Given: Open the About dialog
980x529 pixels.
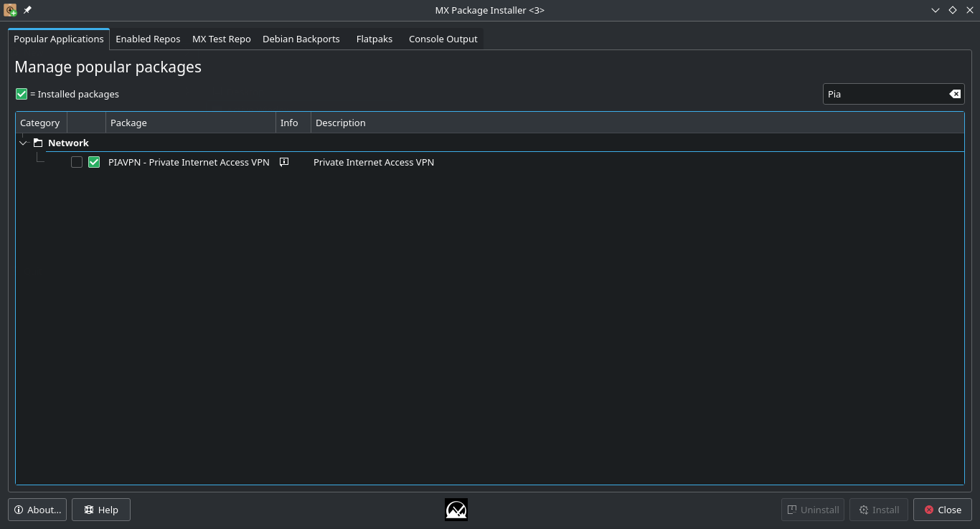Looking at the screenshot, I should [37, 510].
